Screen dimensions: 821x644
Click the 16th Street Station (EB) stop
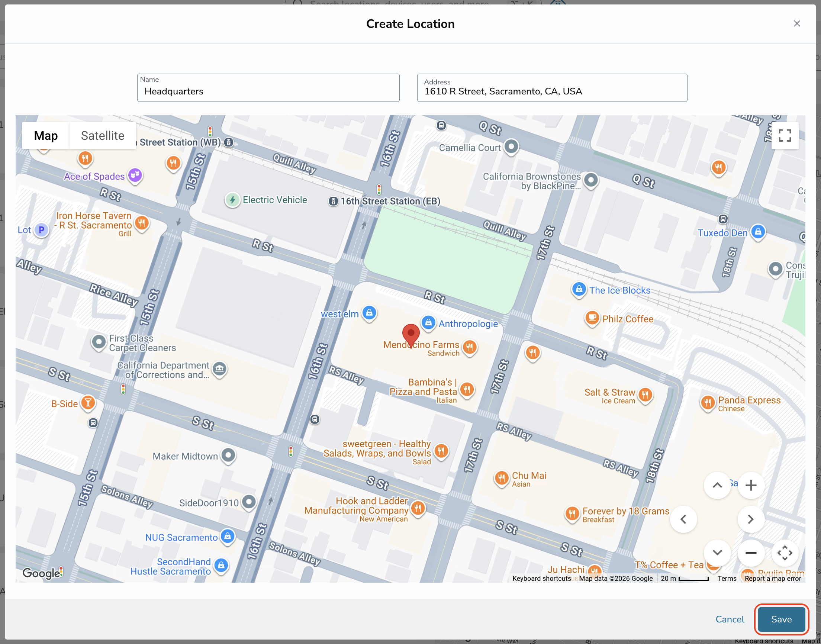click(x=333, y=201)
